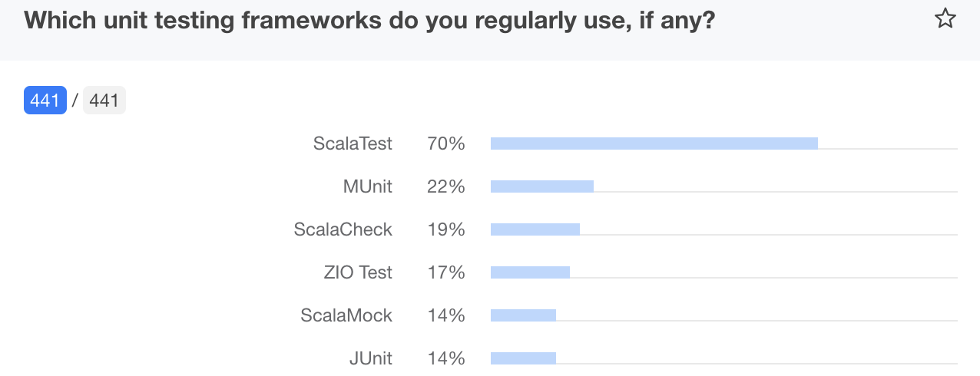Image resolution: width=980 pixels, height=376 pixels.
Task: Click the ZIO Test result bar
Action: 530,272
